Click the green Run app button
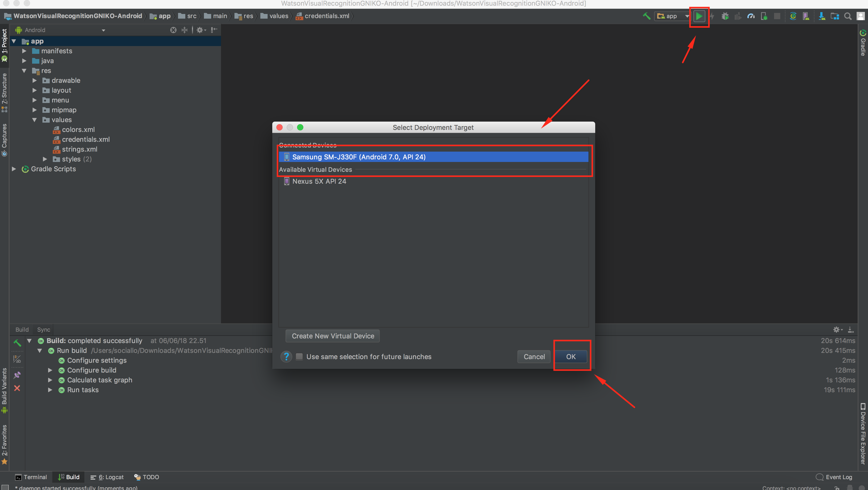This screenshot has width=868, height=490. tap(699, 16)
